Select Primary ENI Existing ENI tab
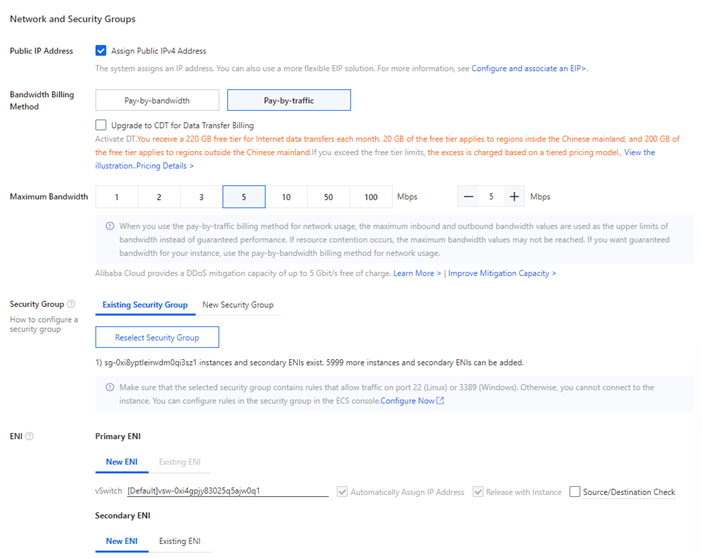This screenshot has height=558, width=702. tap(180, 462)
